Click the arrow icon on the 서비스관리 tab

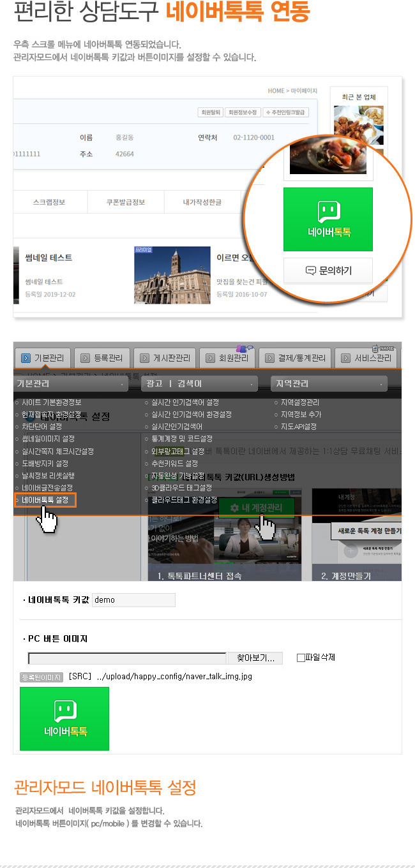tap(346, 358)
